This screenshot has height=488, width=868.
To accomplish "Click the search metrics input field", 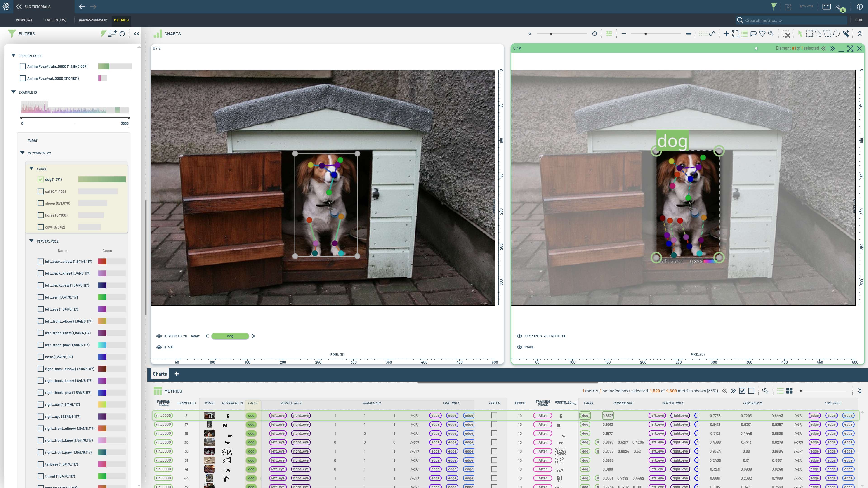I will (x=792, y=20).
